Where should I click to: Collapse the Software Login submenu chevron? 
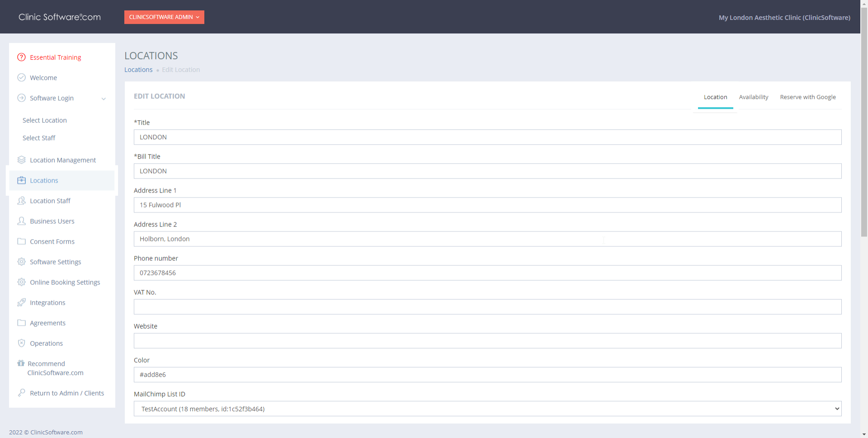point(104,99)
